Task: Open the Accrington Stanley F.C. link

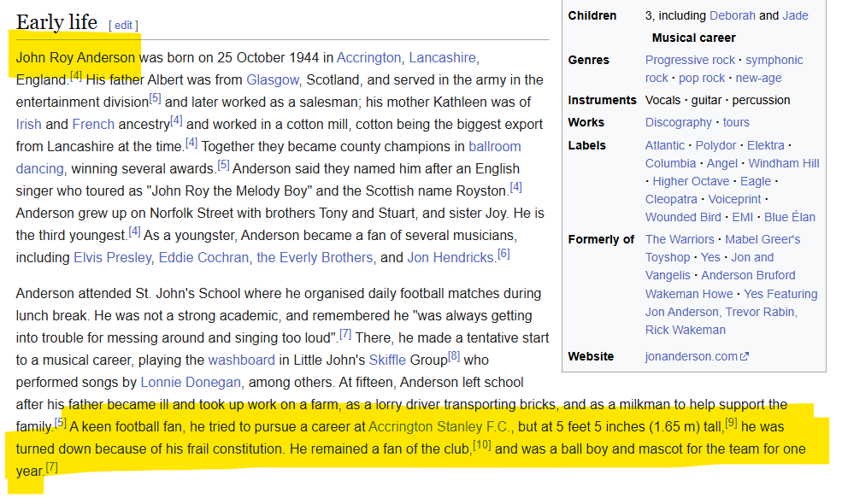Action: point(440,427)
